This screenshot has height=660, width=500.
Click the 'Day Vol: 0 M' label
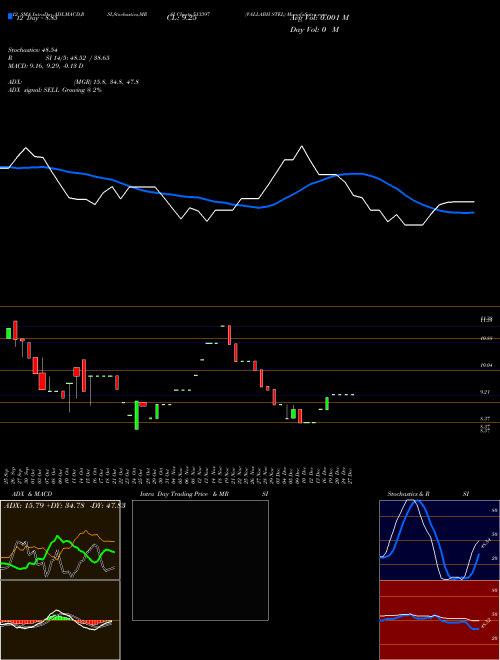(314, 30)
